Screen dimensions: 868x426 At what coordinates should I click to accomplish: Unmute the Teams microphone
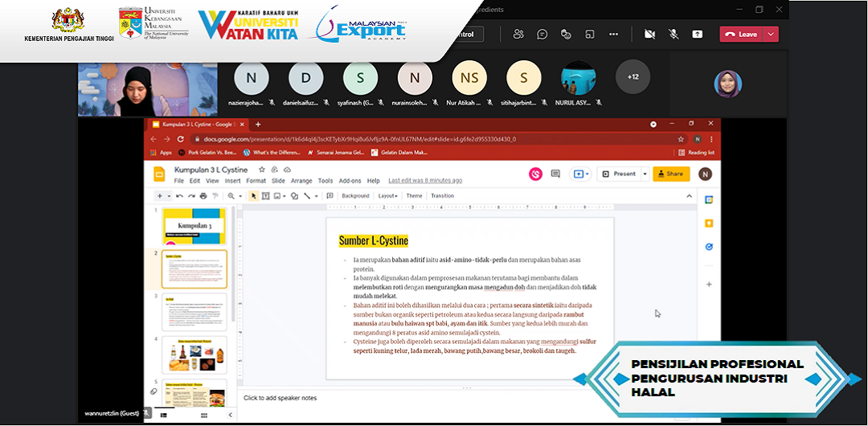[674, 34]
